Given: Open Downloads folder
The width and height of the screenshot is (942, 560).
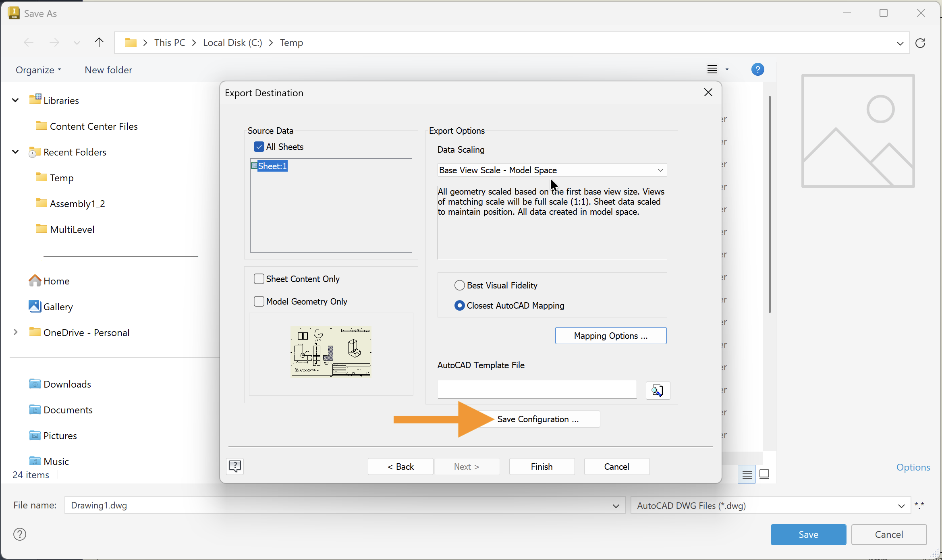Looking at the screenshot, I should [60, 384].
